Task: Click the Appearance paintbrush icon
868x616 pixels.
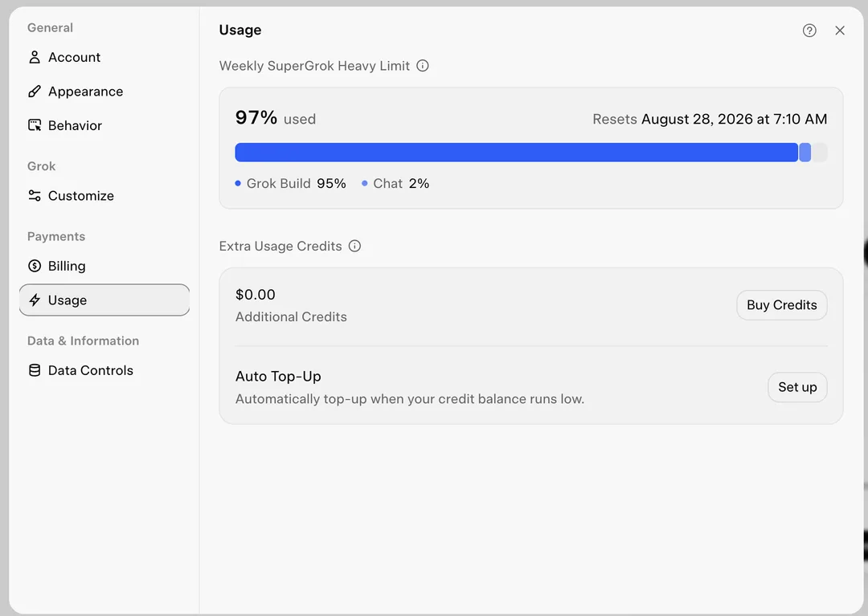Action: [x=35, y=92]
